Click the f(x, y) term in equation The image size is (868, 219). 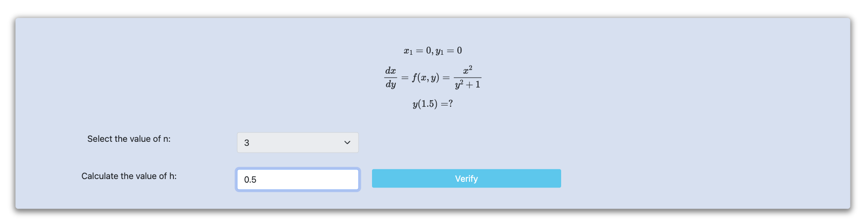tap(425, 78)
